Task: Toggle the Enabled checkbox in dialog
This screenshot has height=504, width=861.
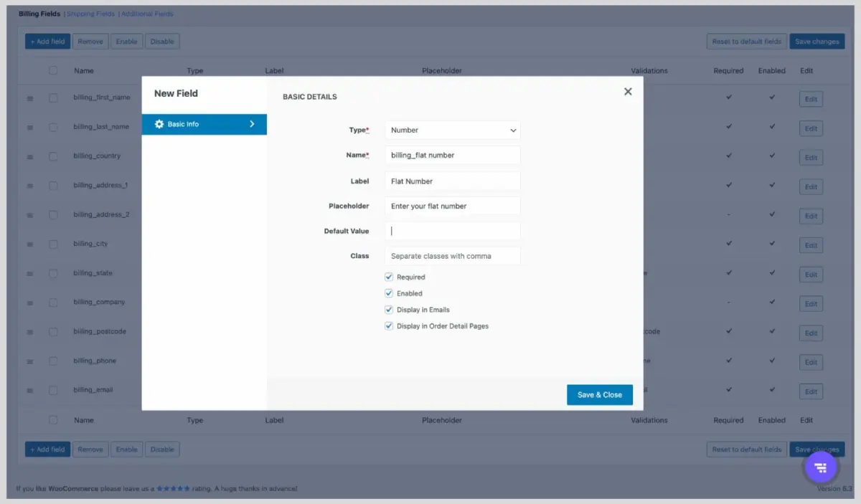Action: 389,293
